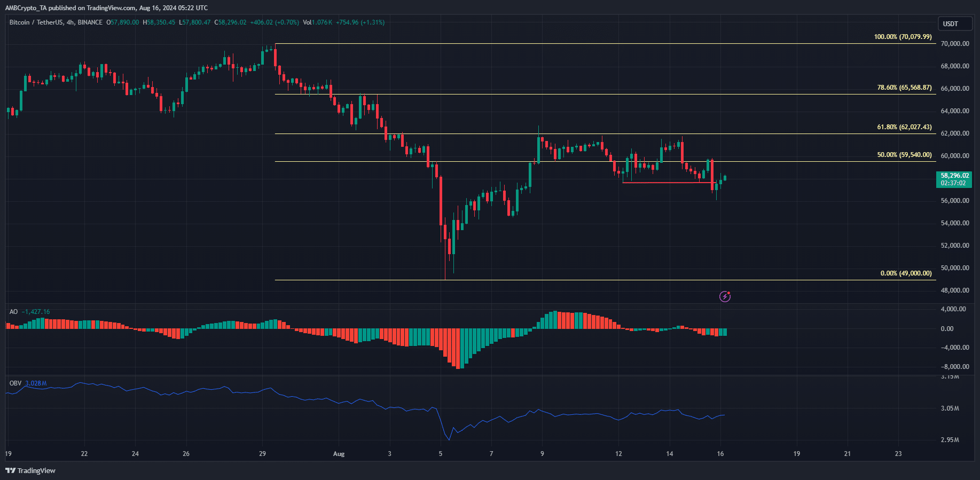Click 52,000.00 on the price axis
Viewport: 980px width, 480px height.
(x=955, y=246)
